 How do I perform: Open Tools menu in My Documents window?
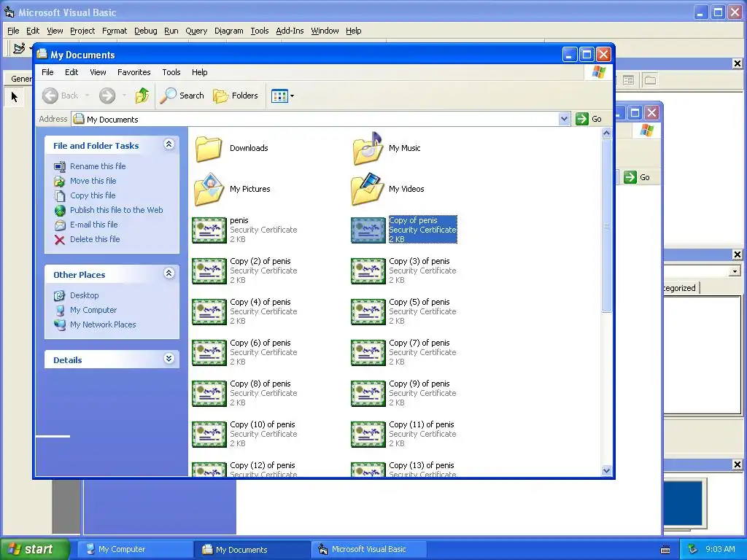pos(171,72)
